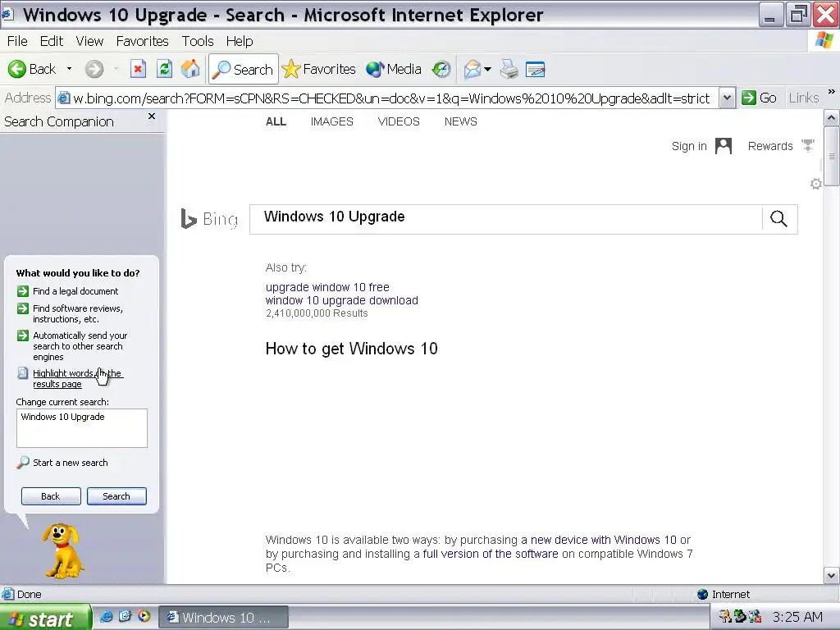Stop loading the page with red X
Viewport: 840px width, 630px height.
(x=138, y=69)
